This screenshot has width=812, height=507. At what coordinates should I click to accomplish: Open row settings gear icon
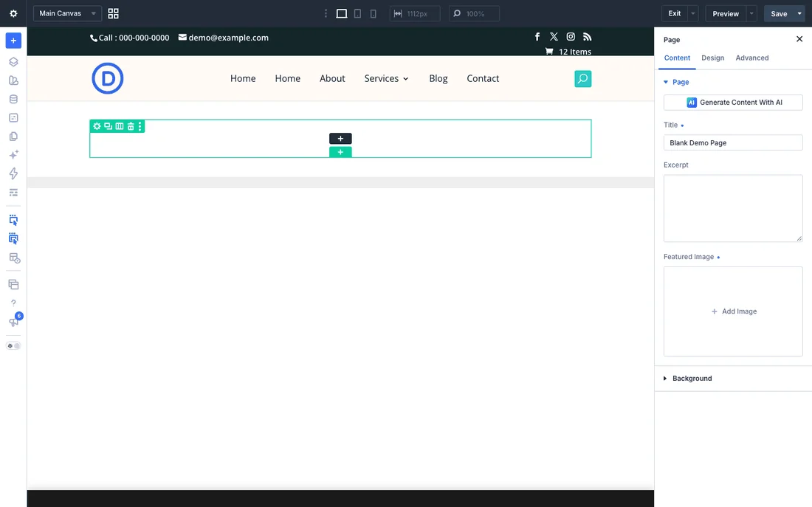[97, 126]
